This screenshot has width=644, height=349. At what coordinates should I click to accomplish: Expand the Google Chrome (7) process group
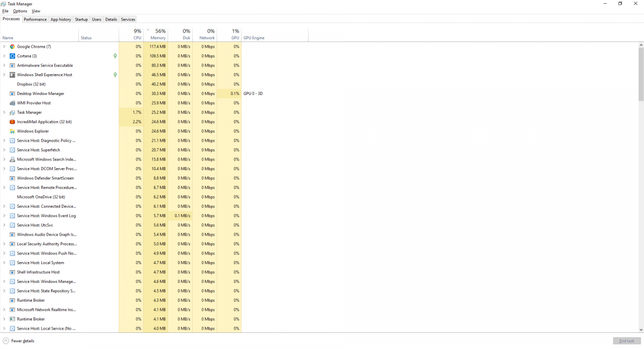(x=4, y=47)
